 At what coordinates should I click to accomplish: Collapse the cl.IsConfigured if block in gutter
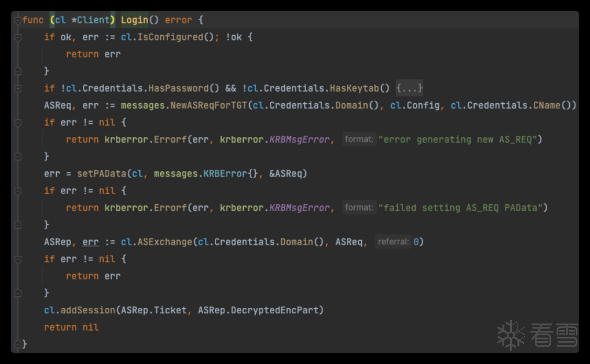pos(18,37)
